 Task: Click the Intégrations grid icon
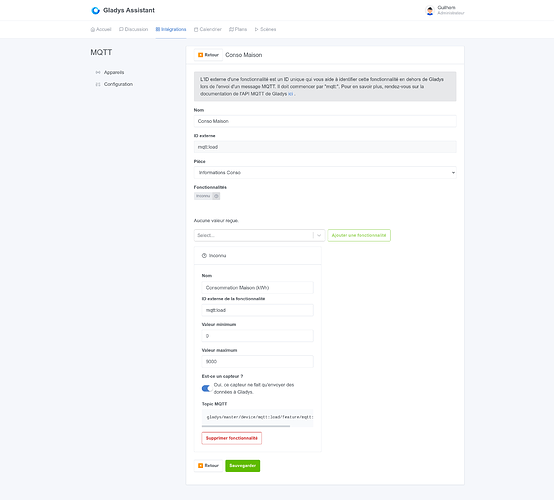click(x=158, y=29)
